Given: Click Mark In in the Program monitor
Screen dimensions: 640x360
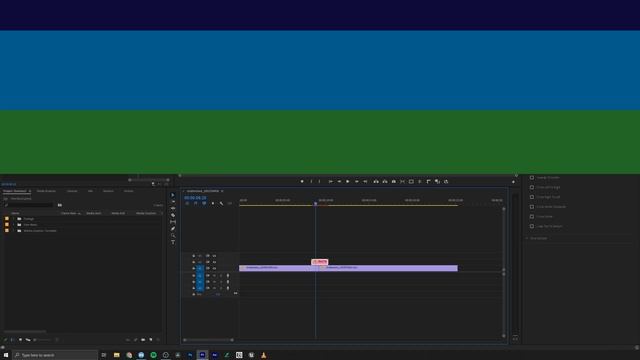Looking at the screenshot, I should pyautogui.click(x=311, y=182).
